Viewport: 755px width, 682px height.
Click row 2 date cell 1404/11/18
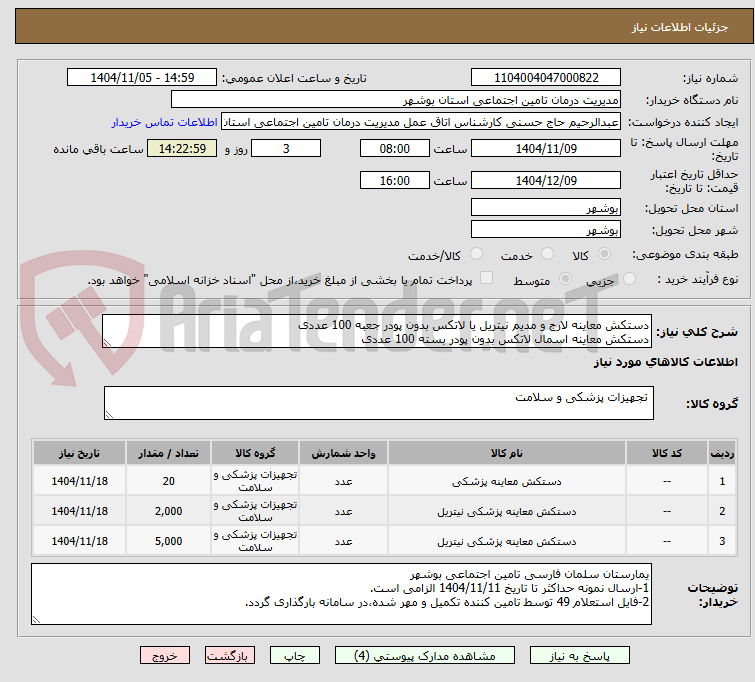[x=79, y=511]
